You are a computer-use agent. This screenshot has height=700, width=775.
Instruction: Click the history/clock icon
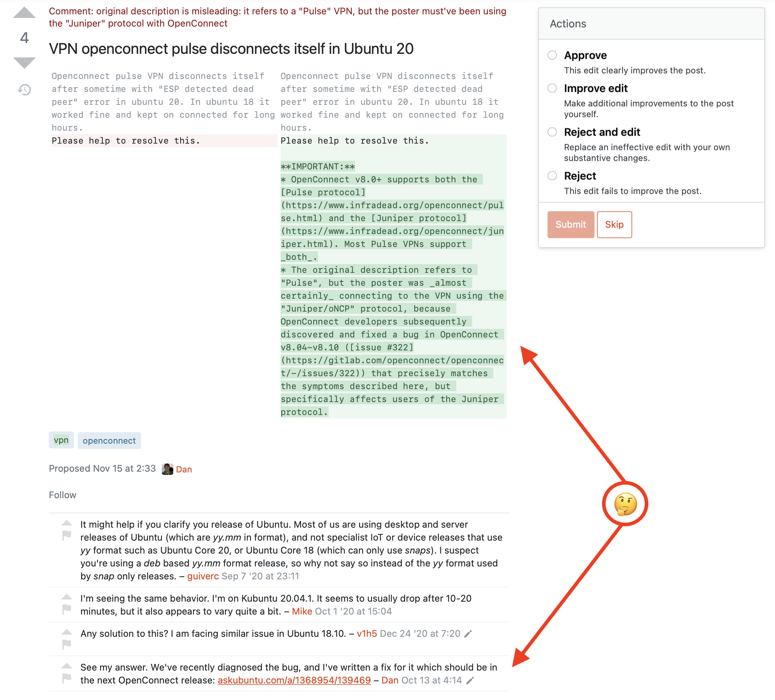[24, 89]
